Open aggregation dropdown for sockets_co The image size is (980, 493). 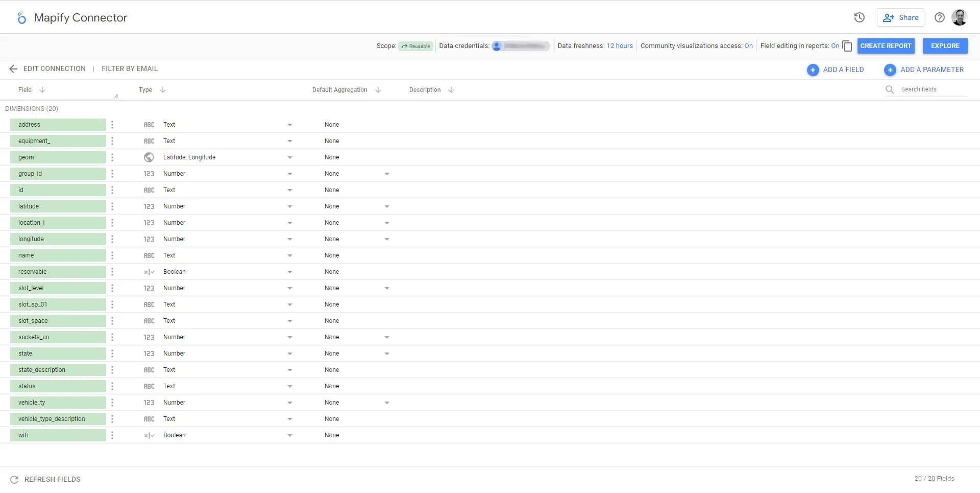tap(387, 337)
